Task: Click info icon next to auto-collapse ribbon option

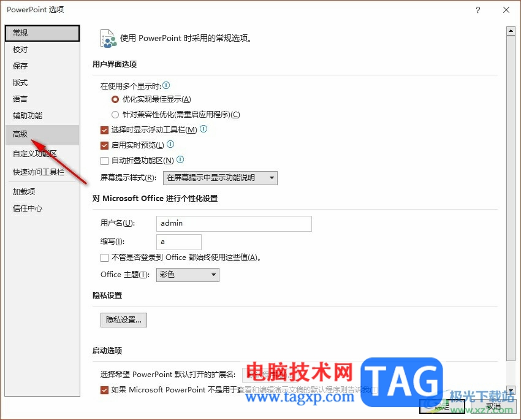Action: pyautogui.click(x=180, y=159)
